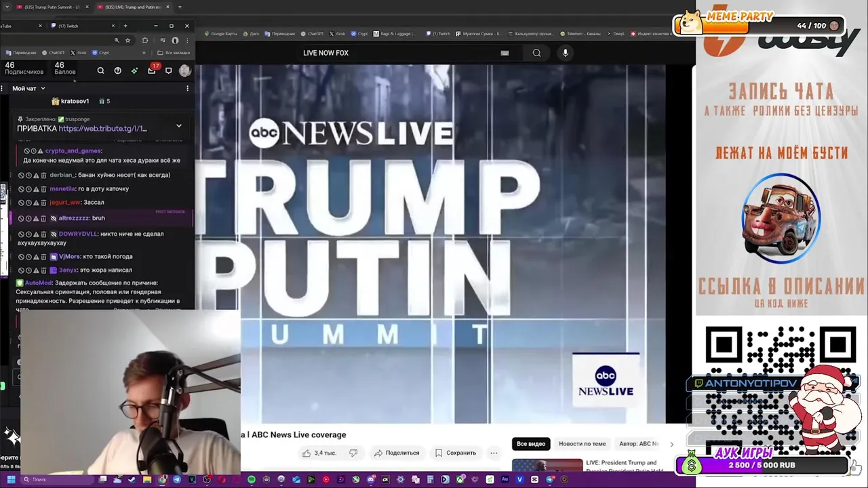Screen dimensions: 868x488
Task: Show hidden bookmarks chevron in Twitch window
Action: point(144,52)
